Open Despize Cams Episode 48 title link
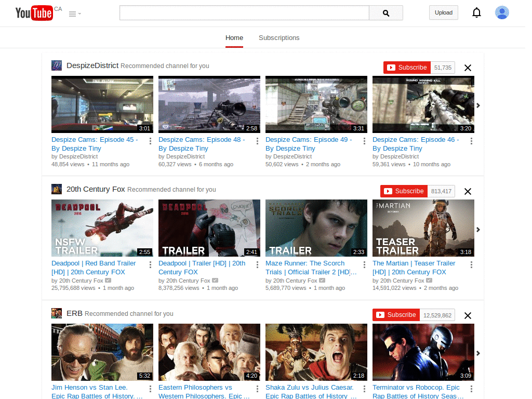The height and width of the screenshot is (399, 532). (202, 144)
